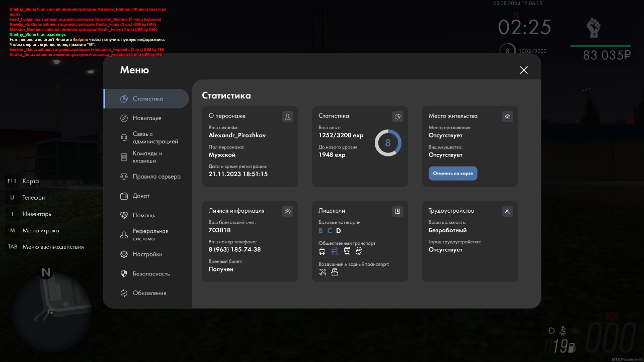
Task: Click the minimap in the corner
Action: pyautogui.click(x=51, y=312)
